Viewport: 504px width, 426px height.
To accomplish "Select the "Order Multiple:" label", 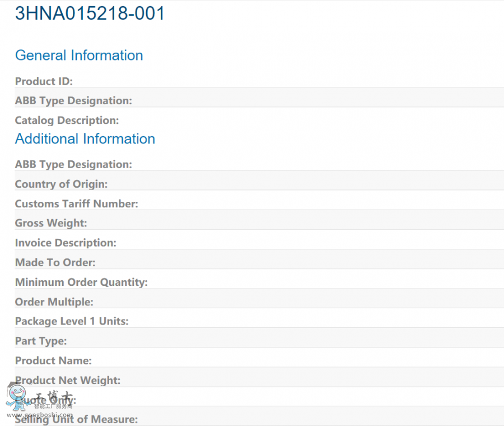I will click(x=54, y=302).
